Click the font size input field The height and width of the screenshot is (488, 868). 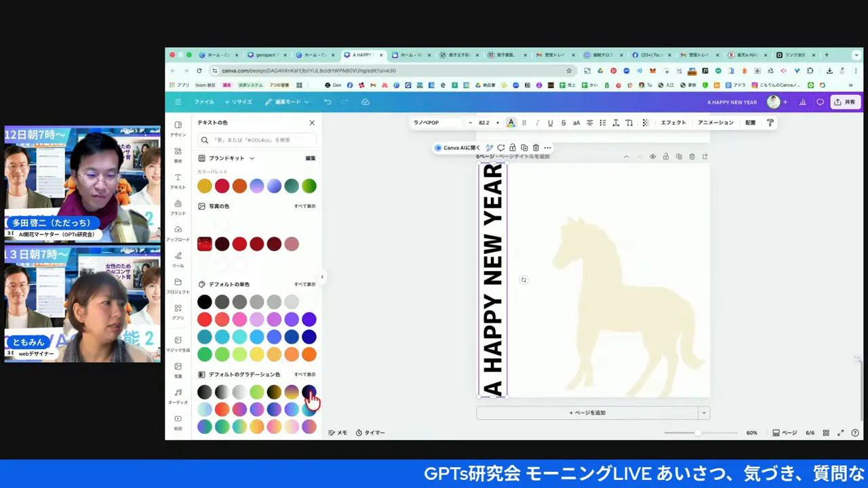tap(484, 123)
